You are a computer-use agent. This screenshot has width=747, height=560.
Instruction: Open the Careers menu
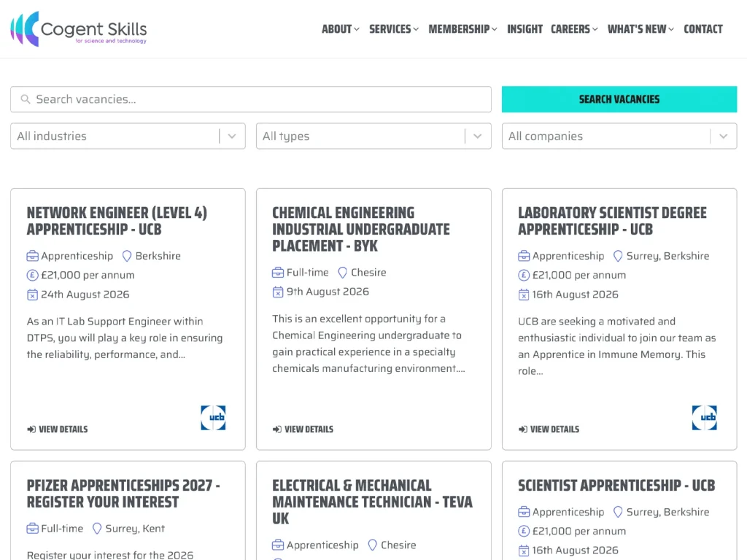(574, 29)
